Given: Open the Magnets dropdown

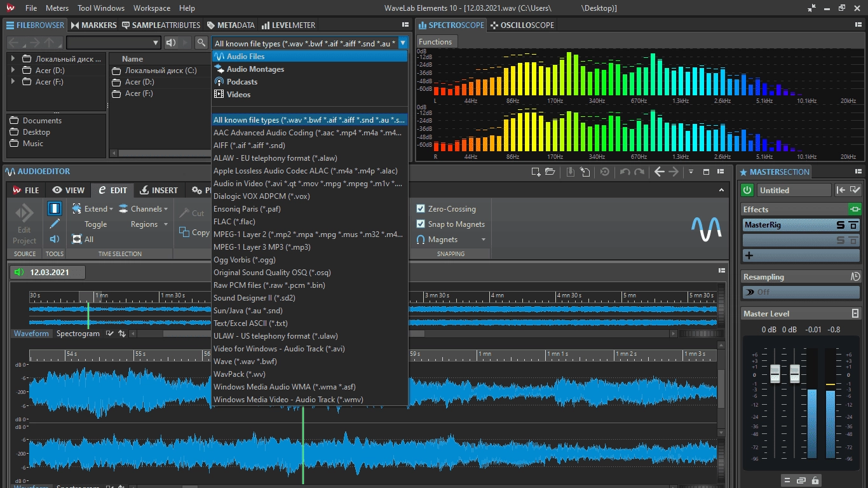Looking at the screenshot, I should (x=483, y=240).
